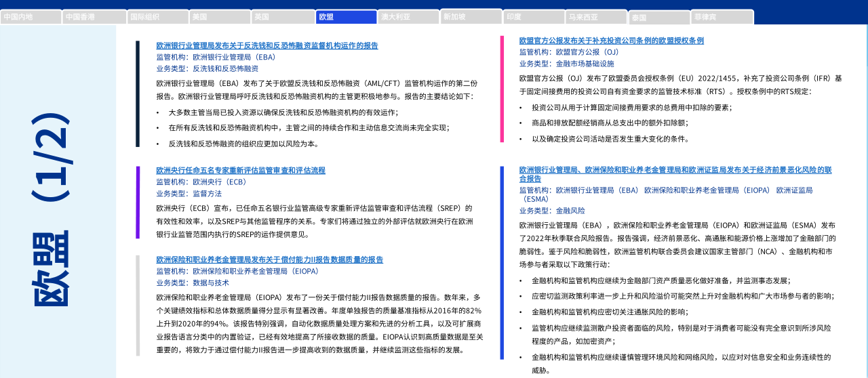
Task: Click the 英国 tab
Action: click(282, 17)
